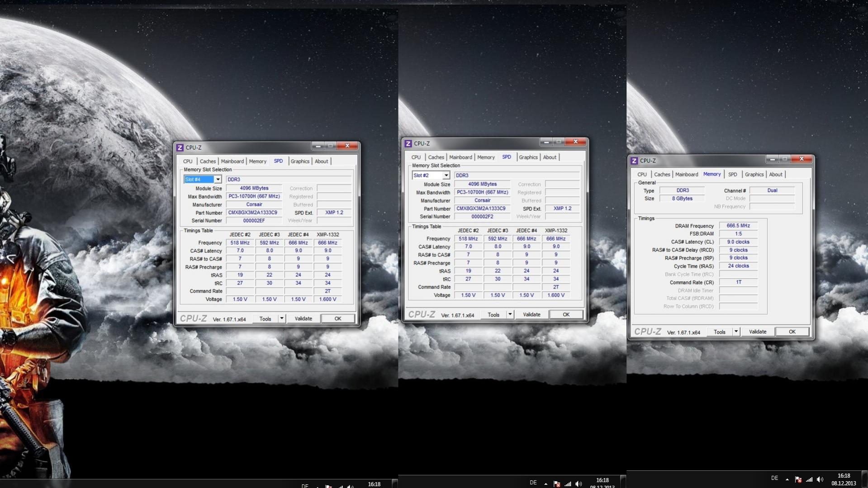Click the Tools button in the Slot #4 window
Viewport: 868px width, 488px height.
265,318
